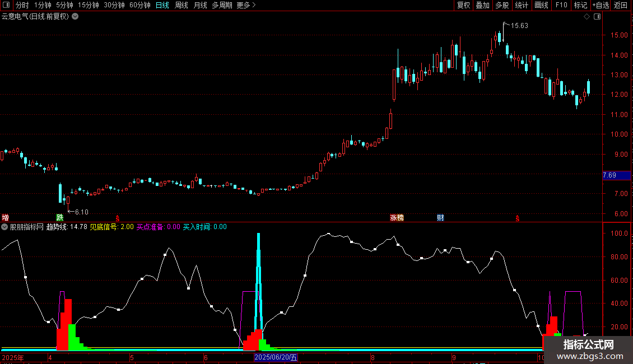Viewport: 633px width, 364px height.
Task: Add stock via +自选 button
Action: click(x=601, y=5)
